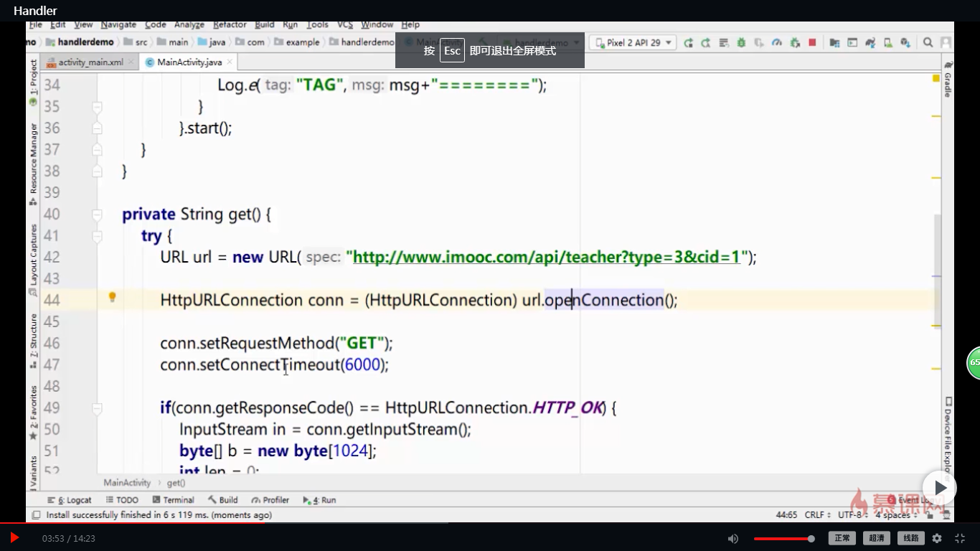The height and width of the screenshot is (551, 980).
Task: Play the video from the control bar
Action: point(14,537)
